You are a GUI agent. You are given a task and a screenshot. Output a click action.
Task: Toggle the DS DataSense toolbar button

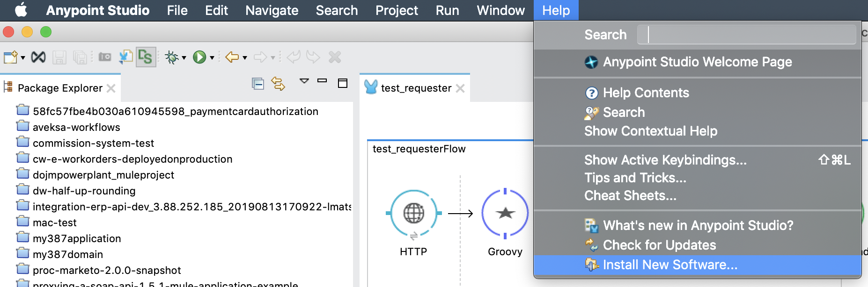pyautogui.click(x=146, y=57)
